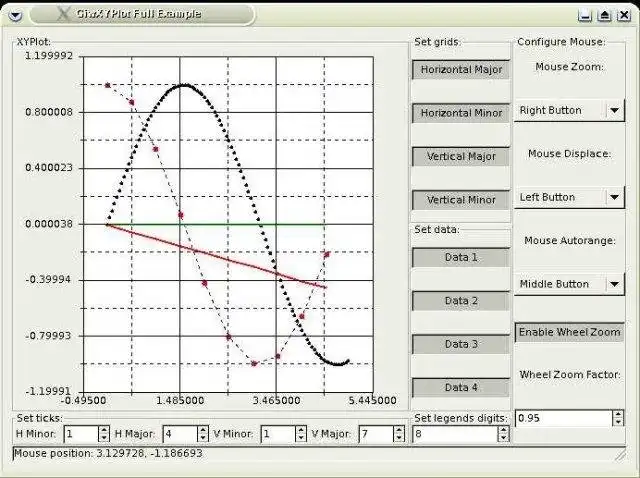Decrease the V Major ticks value

click(399, 438)
